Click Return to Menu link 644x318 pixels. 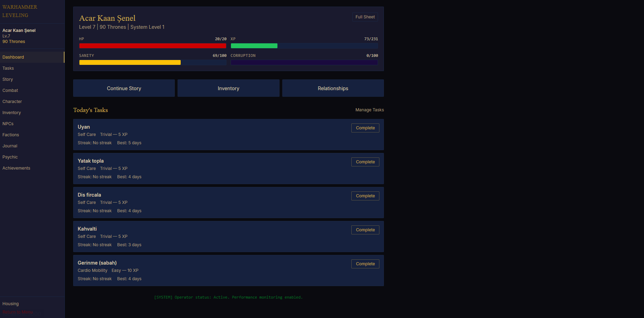(x=18, y=312)
